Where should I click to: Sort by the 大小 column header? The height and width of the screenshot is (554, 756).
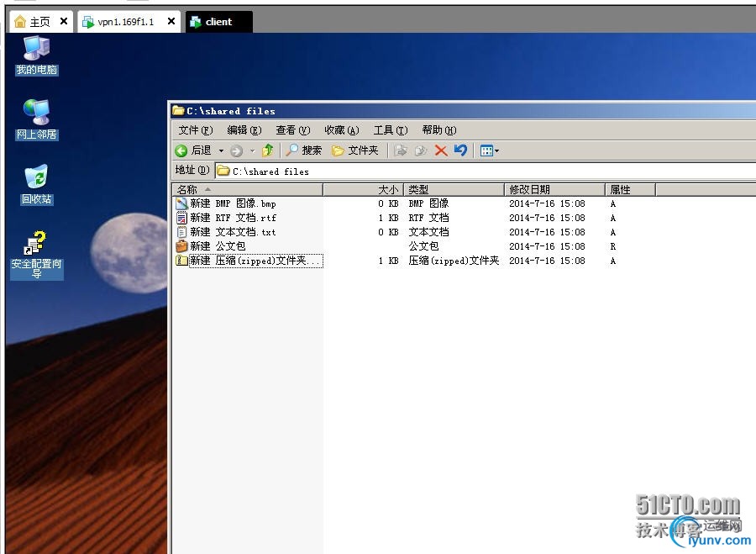[364, 190]
